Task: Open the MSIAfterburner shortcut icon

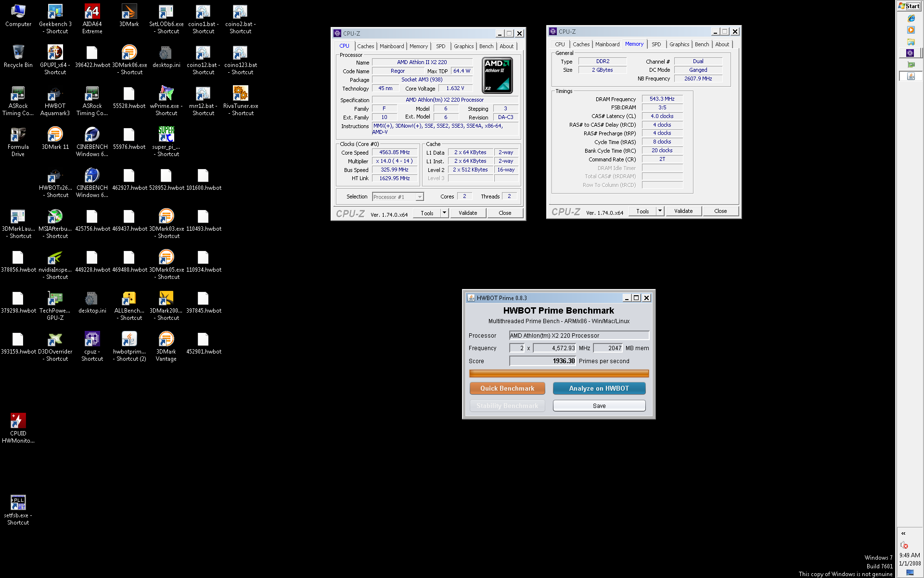Action: point(55,224)
